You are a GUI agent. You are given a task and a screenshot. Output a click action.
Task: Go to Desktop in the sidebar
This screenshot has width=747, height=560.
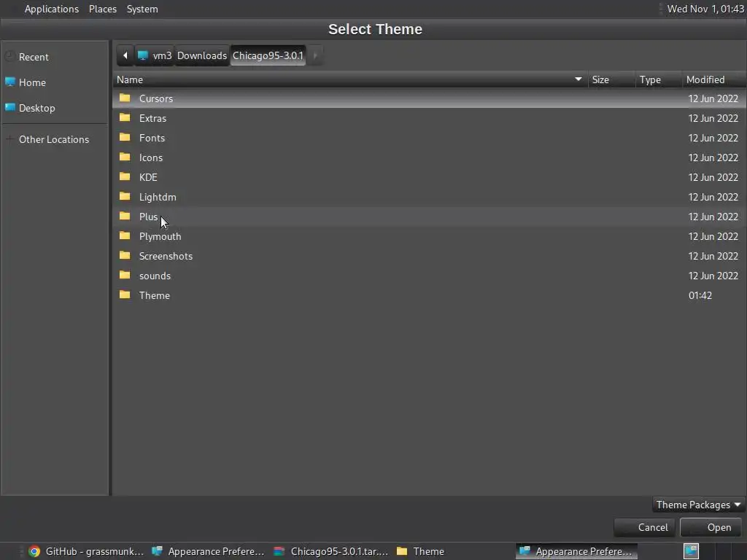pos(55,108)
